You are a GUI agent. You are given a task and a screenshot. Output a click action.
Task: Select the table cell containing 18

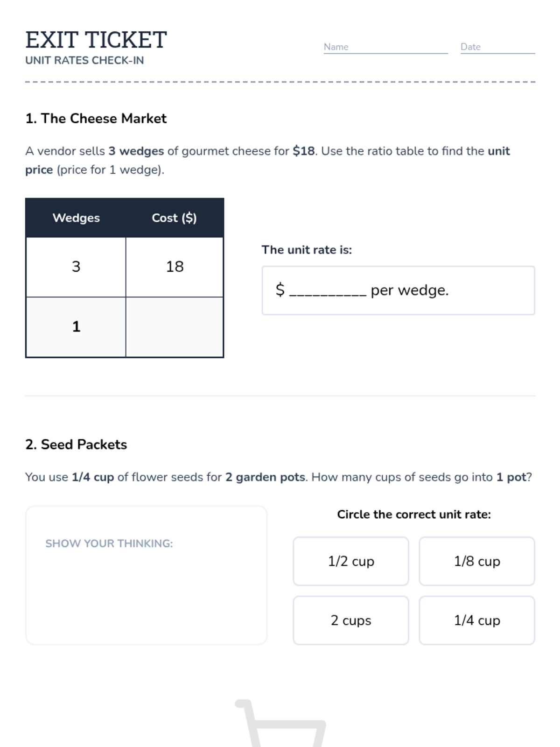click(x=175, y=267)
